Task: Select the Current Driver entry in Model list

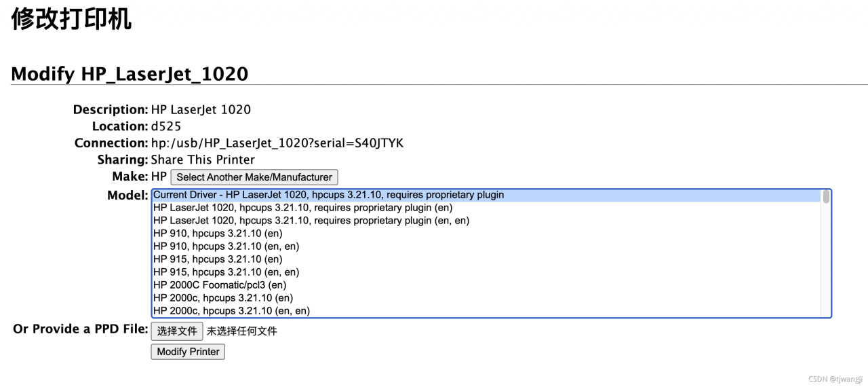Action: coord(328,195)
